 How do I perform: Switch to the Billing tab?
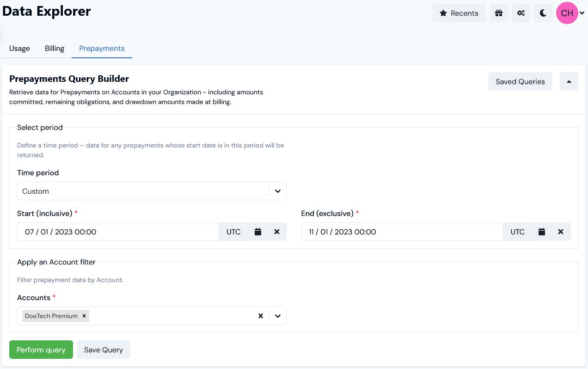(54, 48)
